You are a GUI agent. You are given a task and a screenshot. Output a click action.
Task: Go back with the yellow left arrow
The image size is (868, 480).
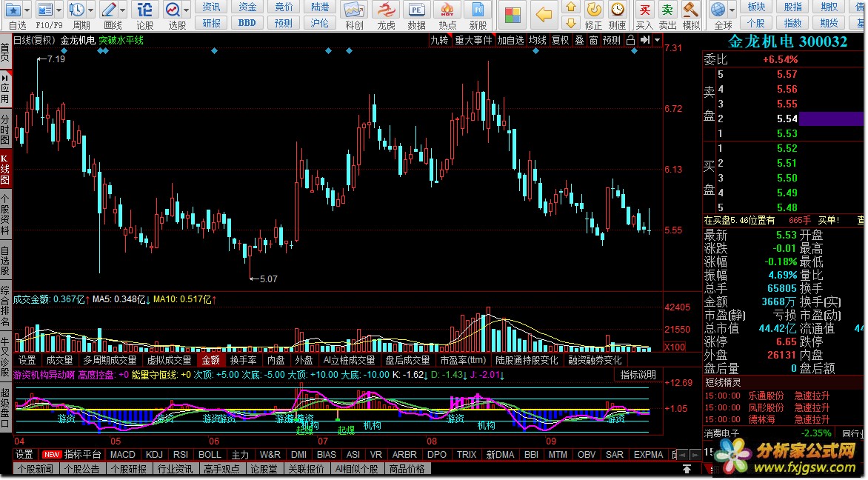(544, 15)
